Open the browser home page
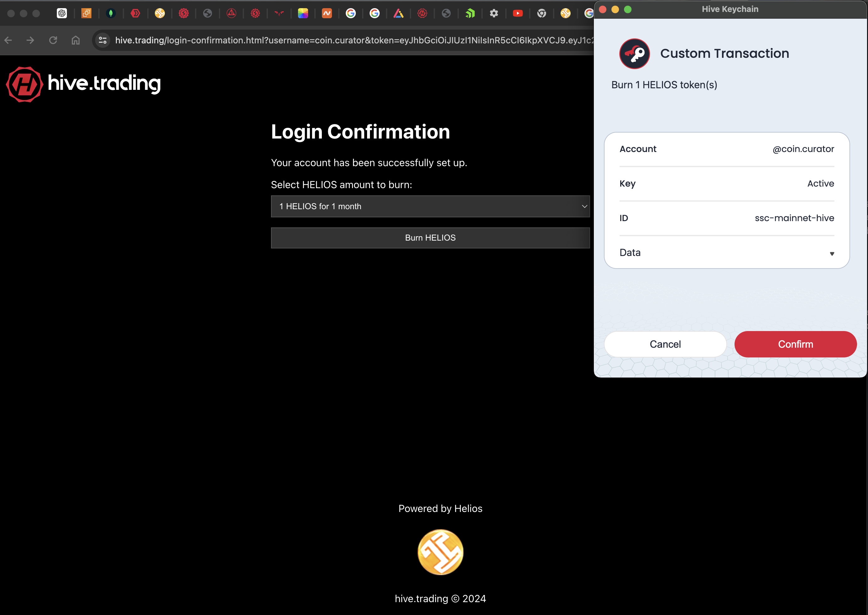 pos(76,40)
